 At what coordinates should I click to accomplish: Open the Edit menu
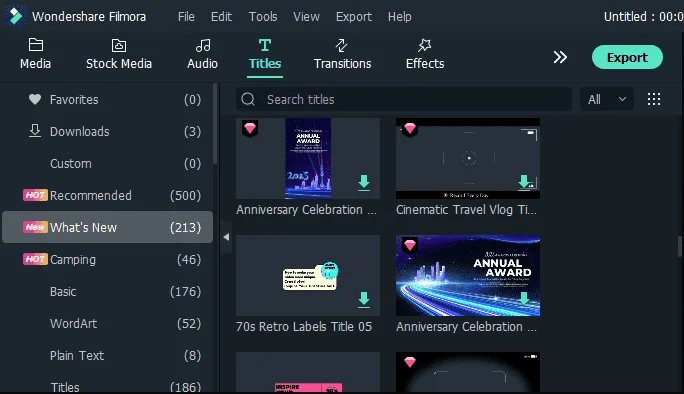[x=221, y=17]
